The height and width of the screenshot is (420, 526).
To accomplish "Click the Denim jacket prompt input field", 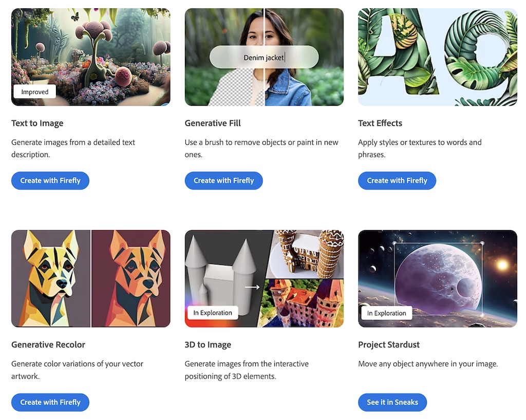I will (264, 57).
